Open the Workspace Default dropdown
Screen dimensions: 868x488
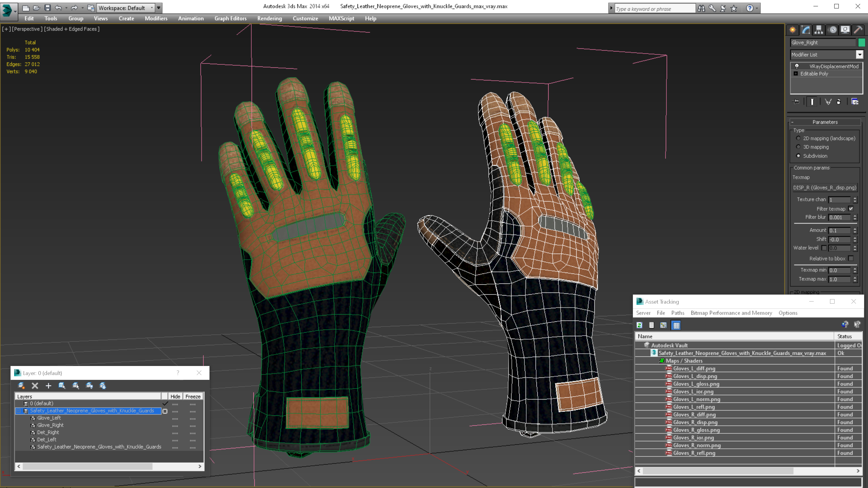[x=152, y=8]
